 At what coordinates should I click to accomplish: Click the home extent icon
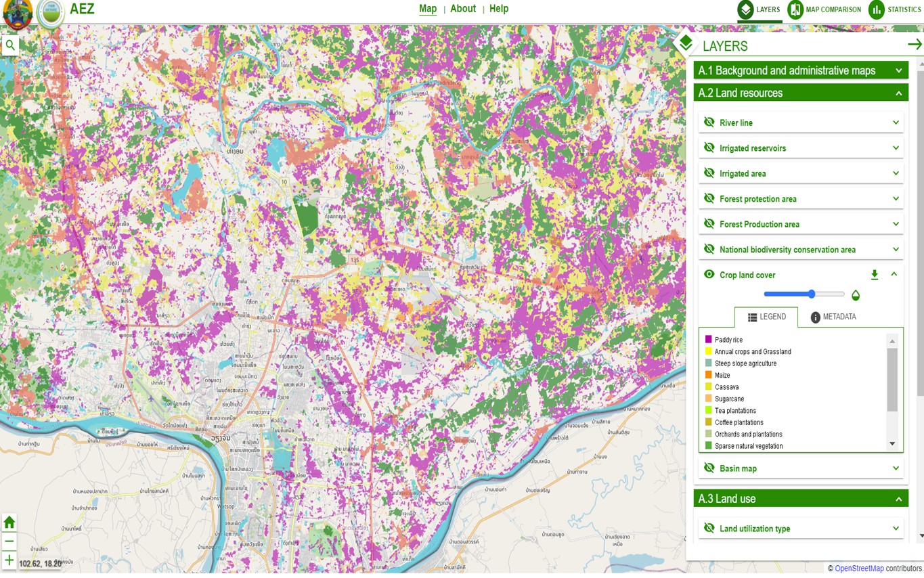pyautogui.click(x=9, y=522)
